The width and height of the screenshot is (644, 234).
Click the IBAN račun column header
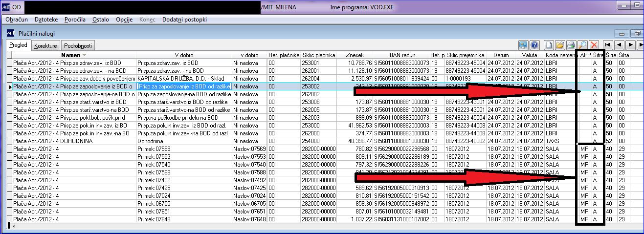click(400, 55)
